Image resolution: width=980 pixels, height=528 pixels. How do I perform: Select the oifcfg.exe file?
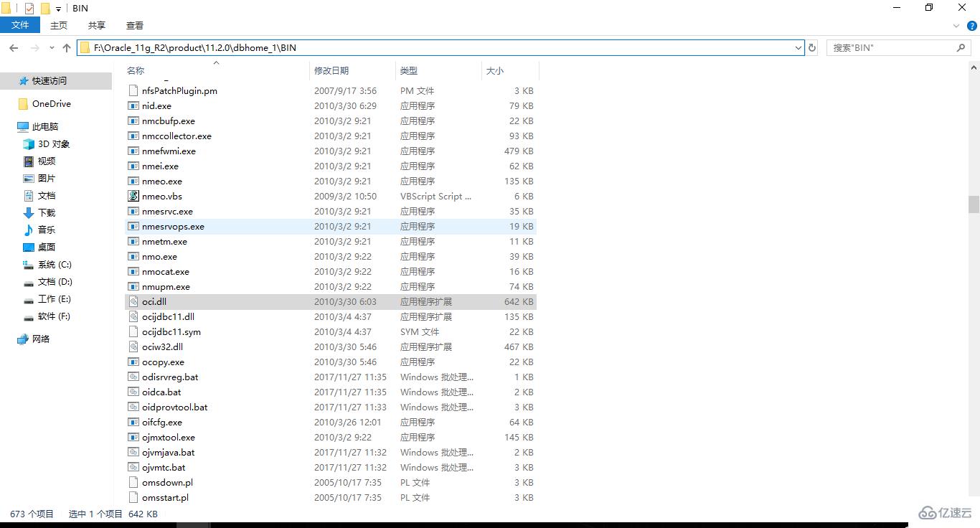(x=331, y=422)
